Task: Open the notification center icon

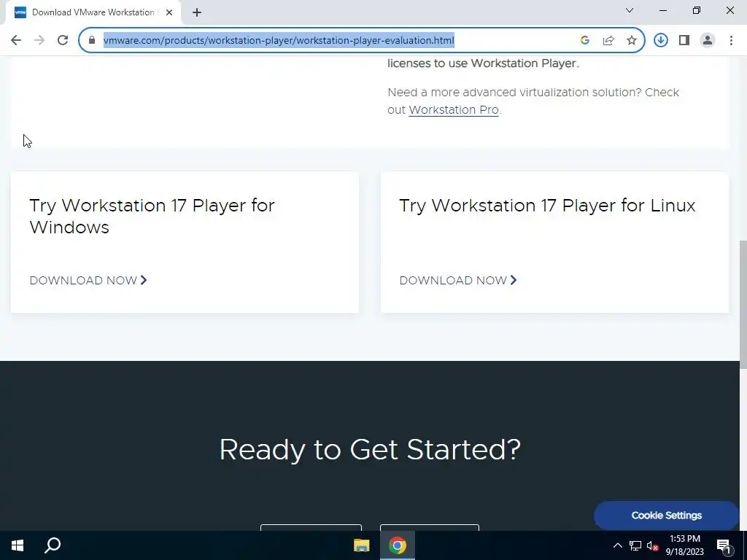Action: (724, 545)
